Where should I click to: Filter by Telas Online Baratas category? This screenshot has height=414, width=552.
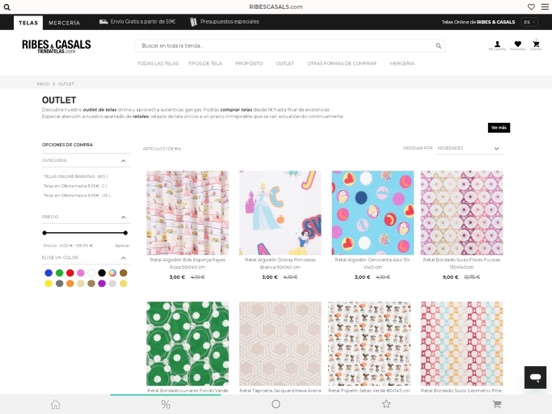click(x=76, y=176)
